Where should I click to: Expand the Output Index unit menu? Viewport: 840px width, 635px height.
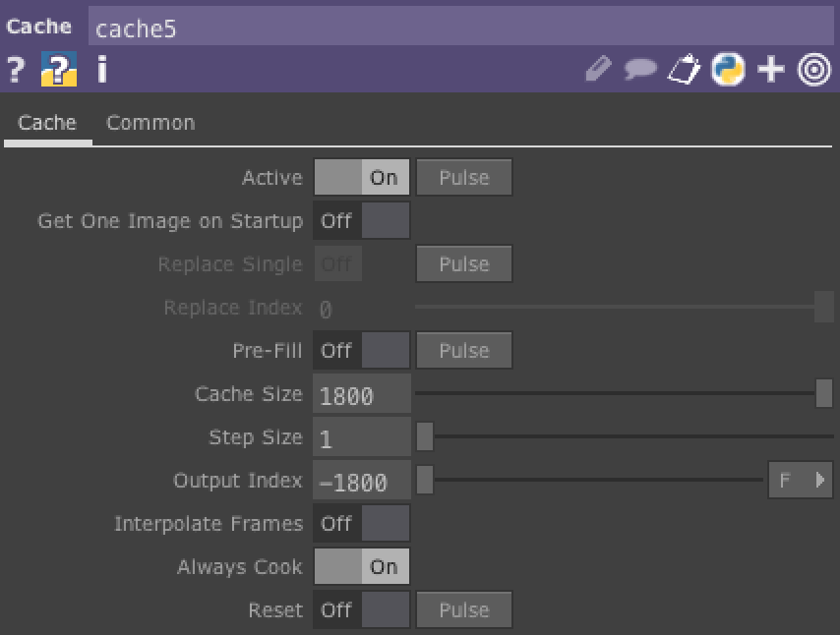[800, 481]
